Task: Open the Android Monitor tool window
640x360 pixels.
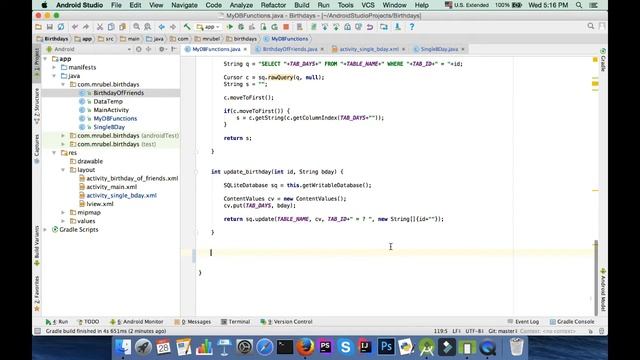Action: pos(137,322)
